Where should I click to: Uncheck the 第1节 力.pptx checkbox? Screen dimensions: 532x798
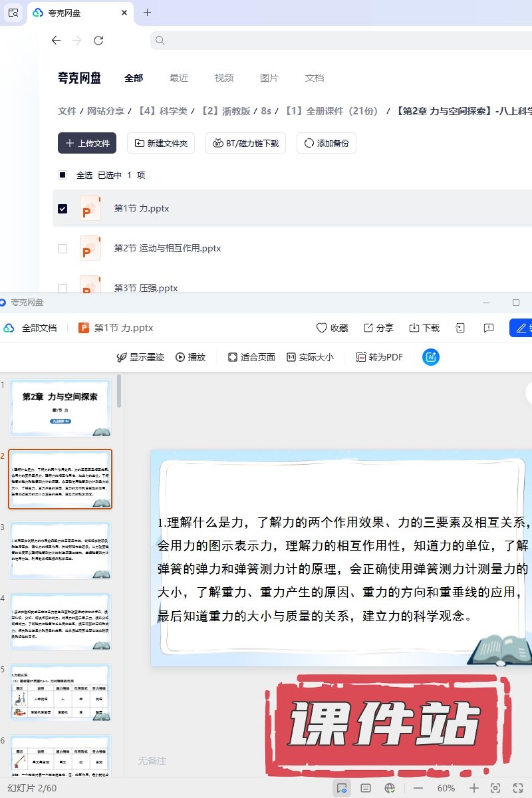pyautogui.click(x=63, y=208)
